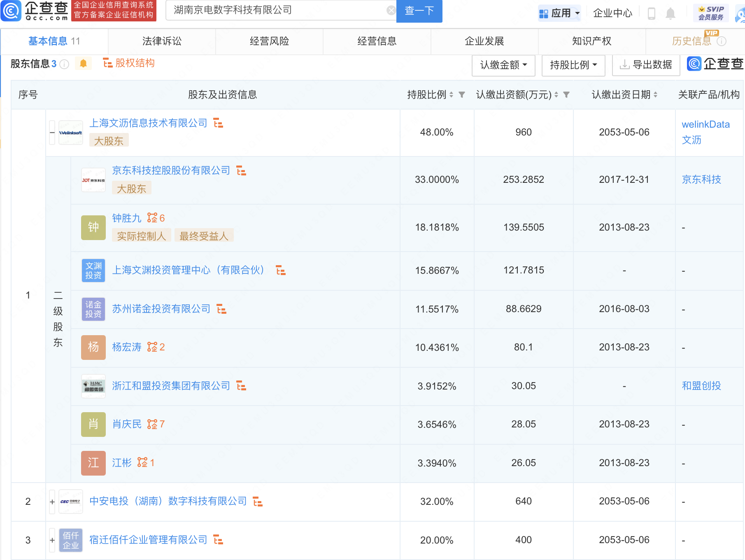The width and height of the screenshot is (745, 560).
Task: Open 钟胜九 shareholder profile
Action: [127, 218]
